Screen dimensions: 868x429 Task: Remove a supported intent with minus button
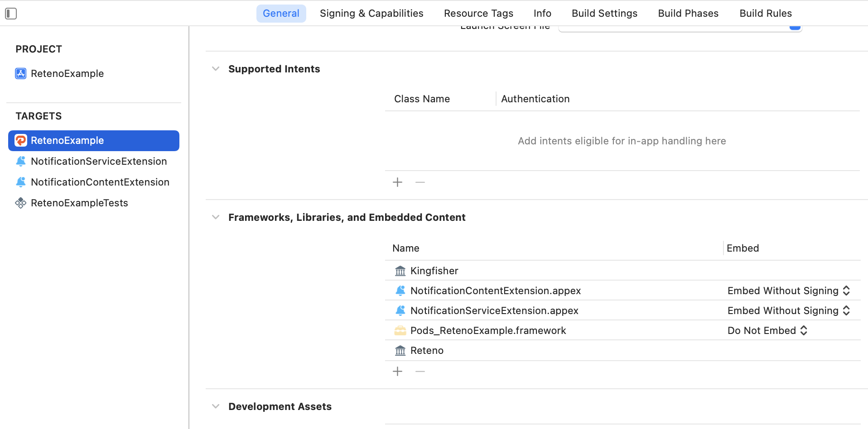click(420, 182)
